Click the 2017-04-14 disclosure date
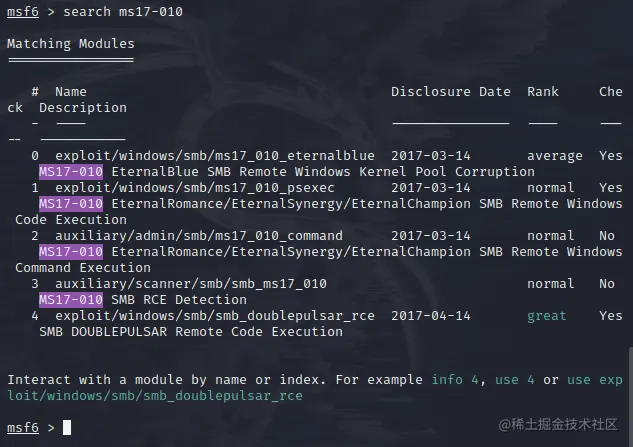Viewport: 633px width, 447px height. click(431, 316)
